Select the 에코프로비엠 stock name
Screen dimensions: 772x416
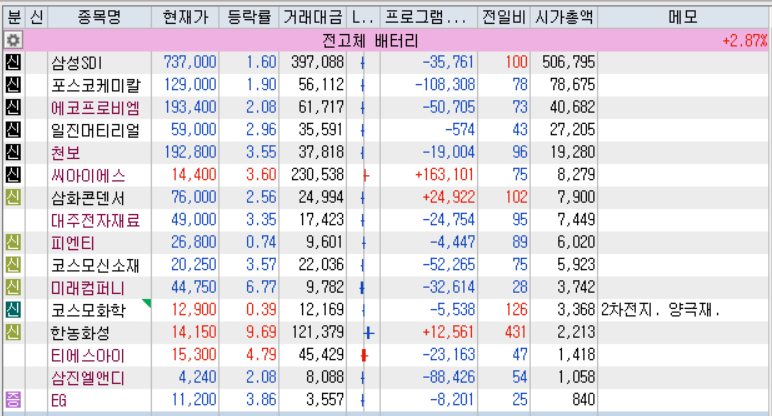[x=96, y=108]
